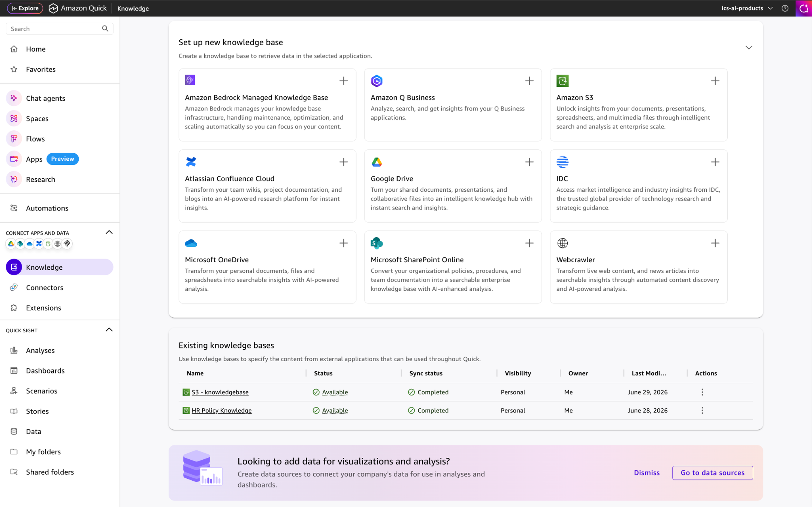Add Microsoft SharePoint Online plus icon
The image size is (812, 508).
coord(529,243)
